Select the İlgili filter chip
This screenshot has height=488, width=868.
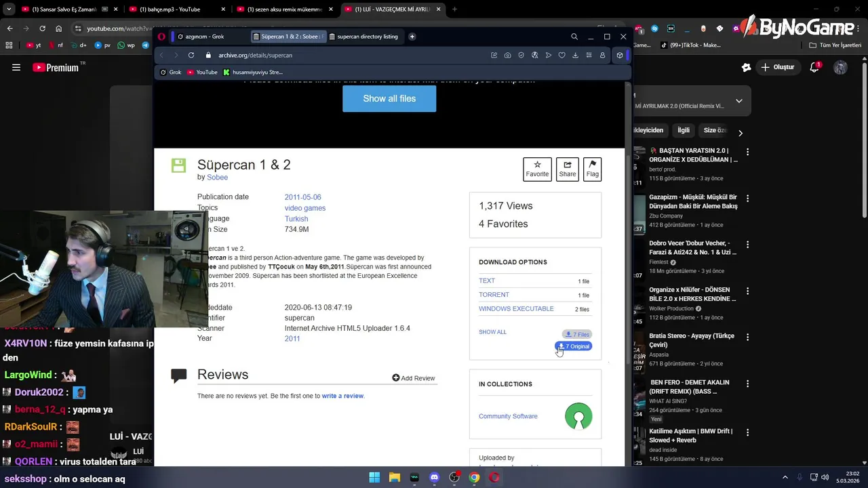684,130
